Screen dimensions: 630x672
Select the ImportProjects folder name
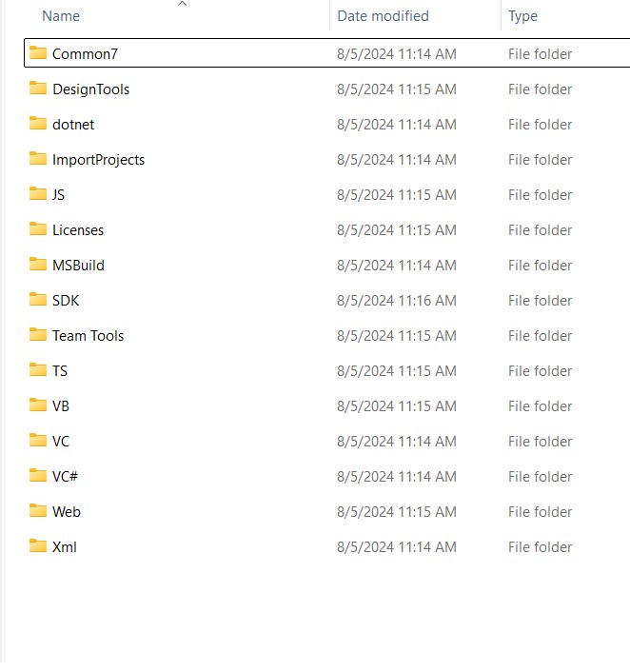click(x=99, y=159)
